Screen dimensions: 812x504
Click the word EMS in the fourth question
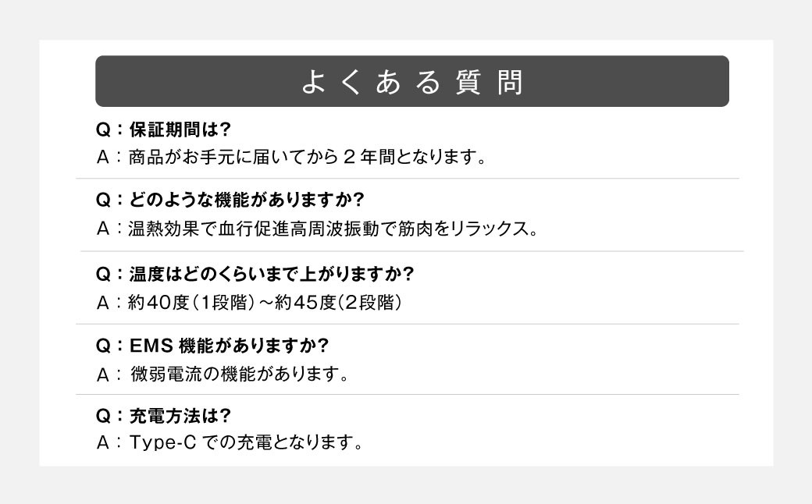pyautogui.click(x=150, y=345)
